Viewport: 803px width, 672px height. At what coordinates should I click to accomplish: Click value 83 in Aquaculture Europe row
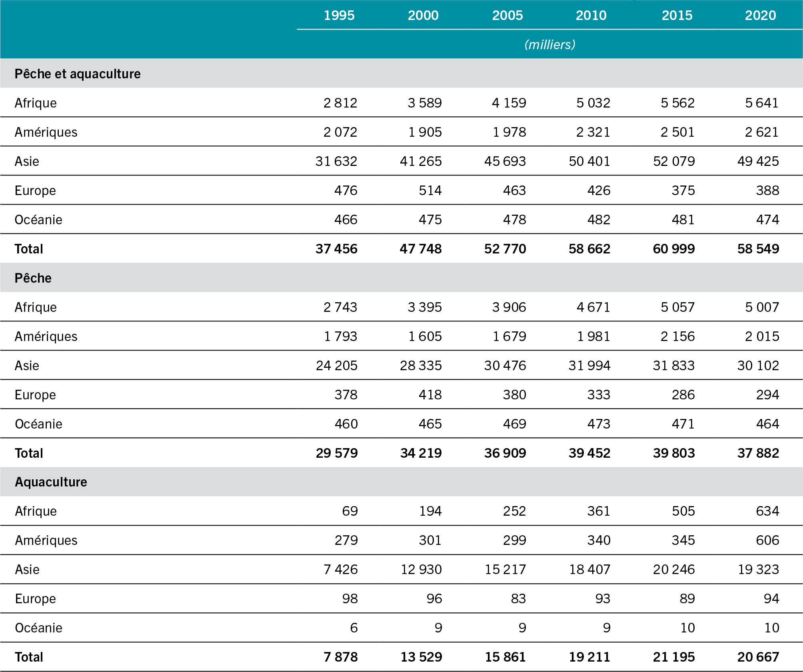518,599
